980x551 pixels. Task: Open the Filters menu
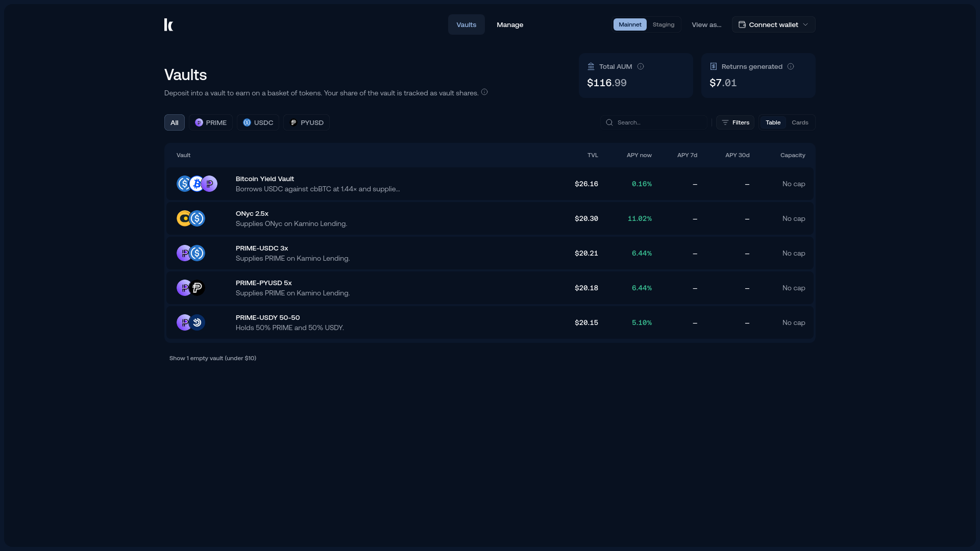tap(735, 122)
